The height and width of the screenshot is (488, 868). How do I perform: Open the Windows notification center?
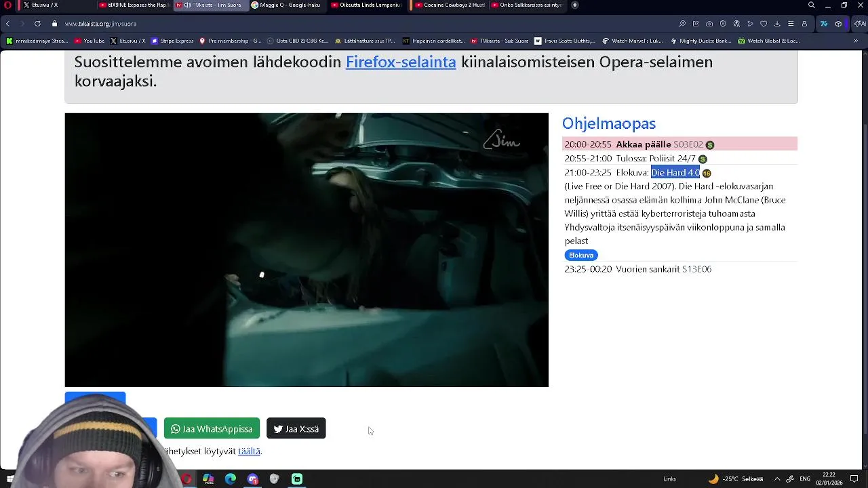pos(854,479)
